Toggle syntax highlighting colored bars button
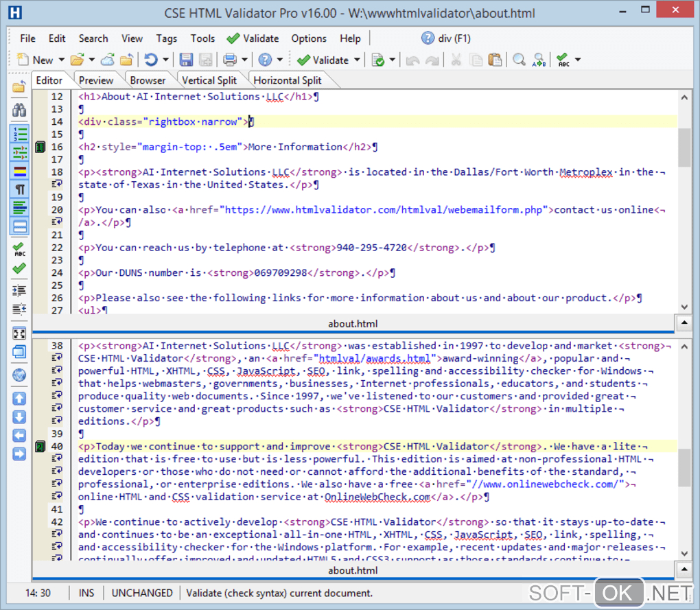 pos(19,171)
